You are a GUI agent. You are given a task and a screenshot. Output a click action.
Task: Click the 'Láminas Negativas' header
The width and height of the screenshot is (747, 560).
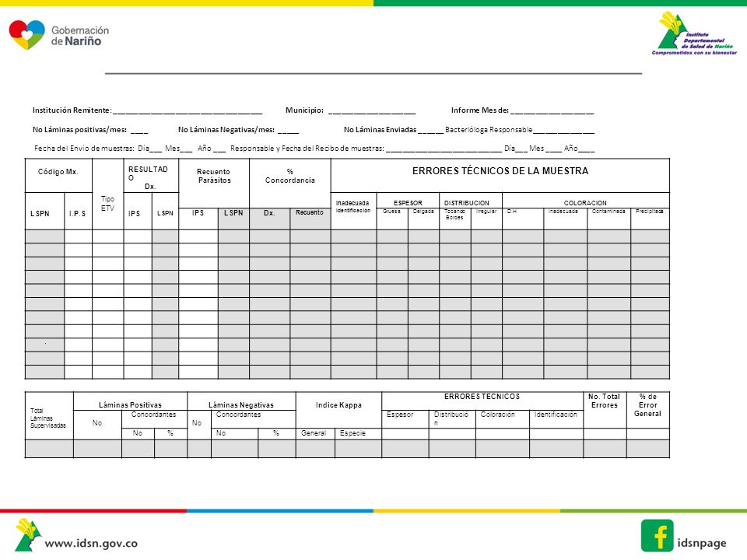(241, 404)
